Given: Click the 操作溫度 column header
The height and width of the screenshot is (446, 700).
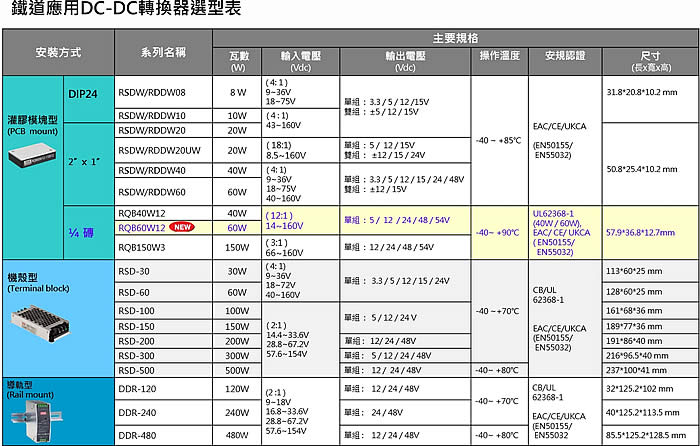Looking at the screenshot, I should click(499, 55).
